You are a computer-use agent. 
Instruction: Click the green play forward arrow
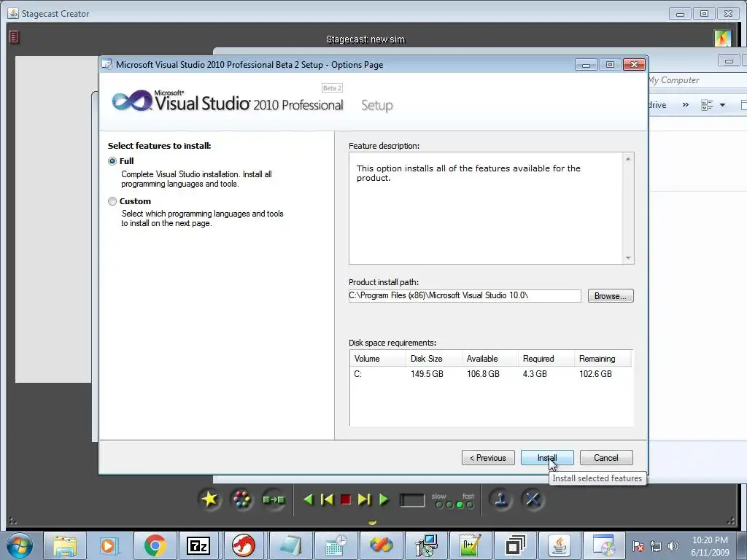(x=384, y=499)
